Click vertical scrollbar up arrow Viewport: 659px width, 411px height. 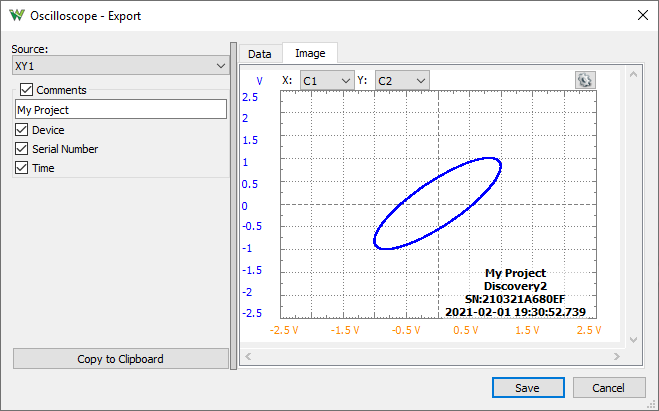pyautogui.click(x=631, y=73)
